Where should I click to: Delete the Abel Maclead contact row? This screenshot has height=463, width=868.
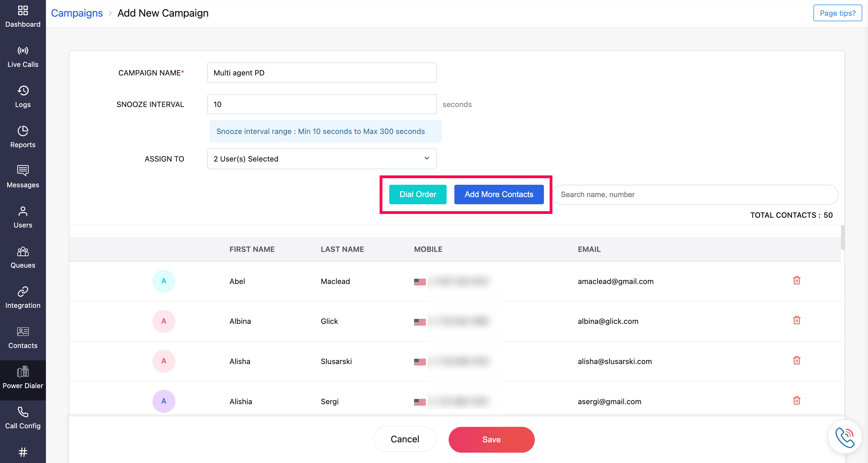(796, 281)
